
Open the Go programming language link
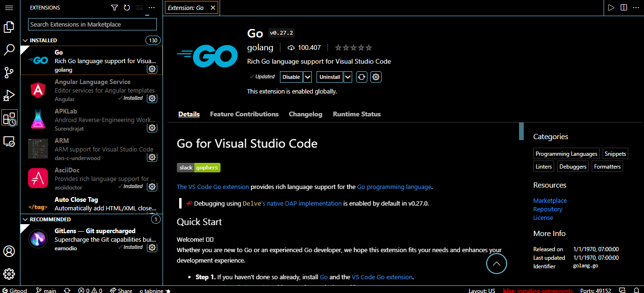394,187
